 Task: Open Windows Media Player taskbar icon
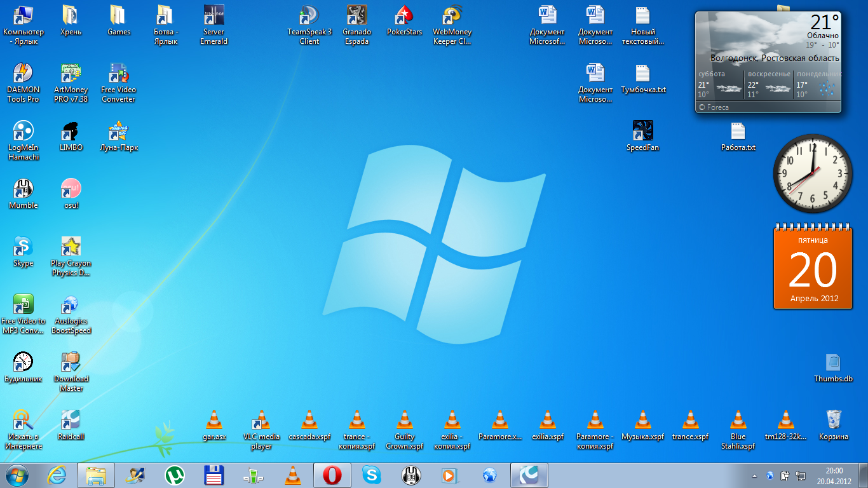coord(450,475)
